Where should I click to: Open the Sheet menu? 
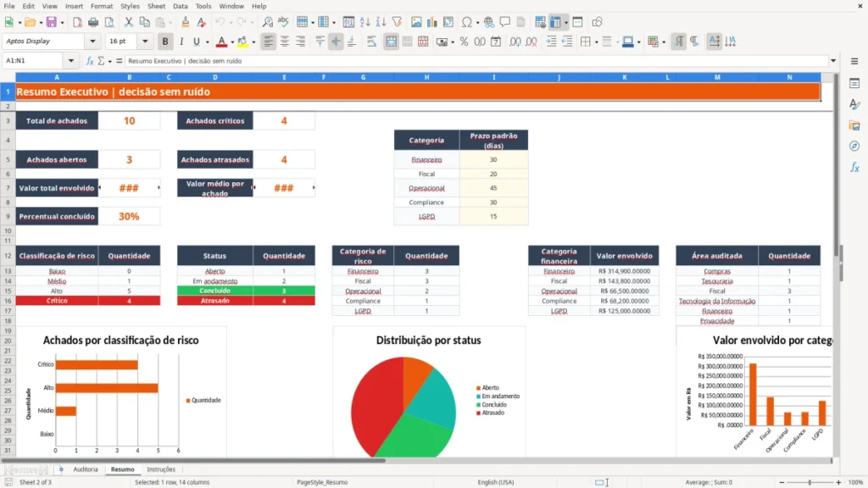156,6
